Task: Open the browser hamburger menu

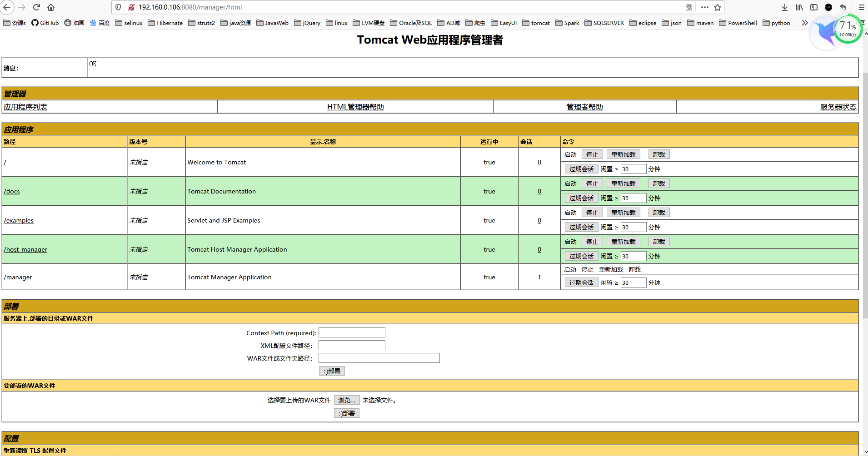Action: tap(861, 7)
